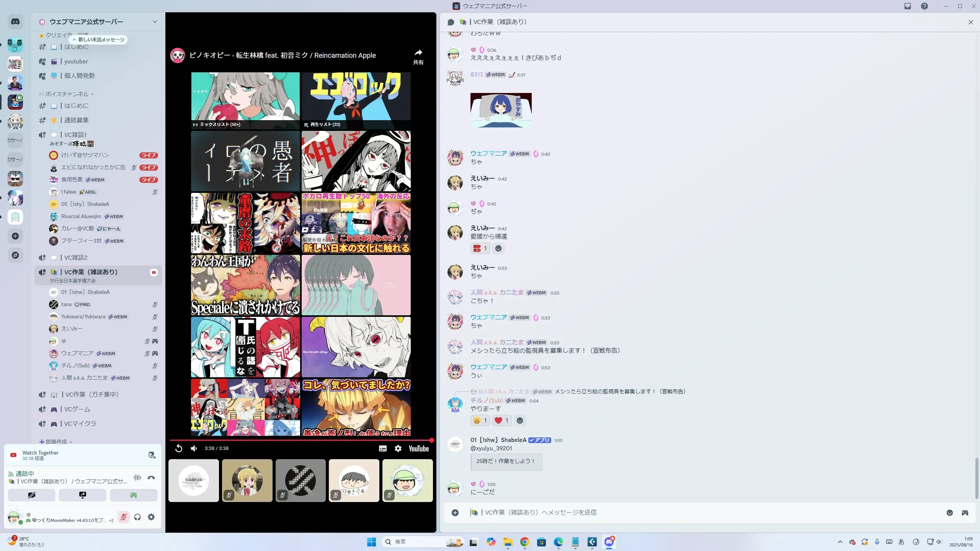Open the VC雑談2 voice channel
The height and width of the screenshot is (551, 980).
pos(76,258)
